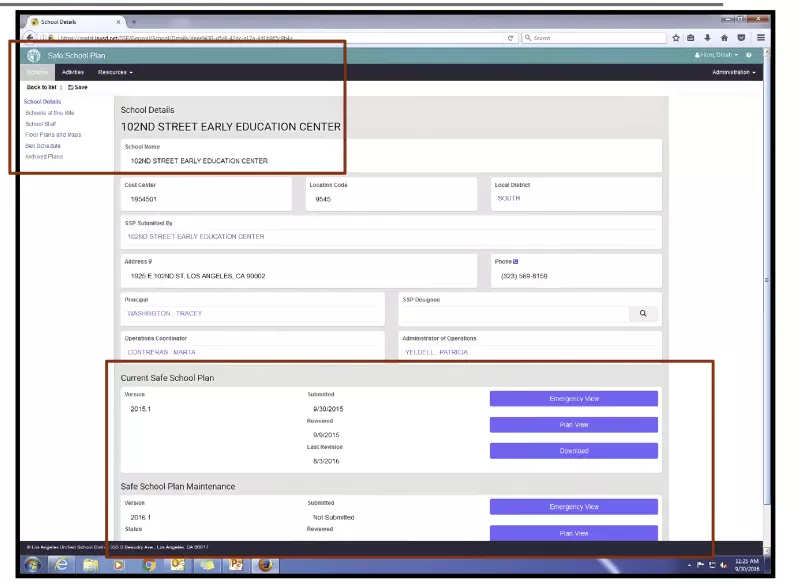Click the SSP Designee search magnifier icon

(x=644, y=313)
